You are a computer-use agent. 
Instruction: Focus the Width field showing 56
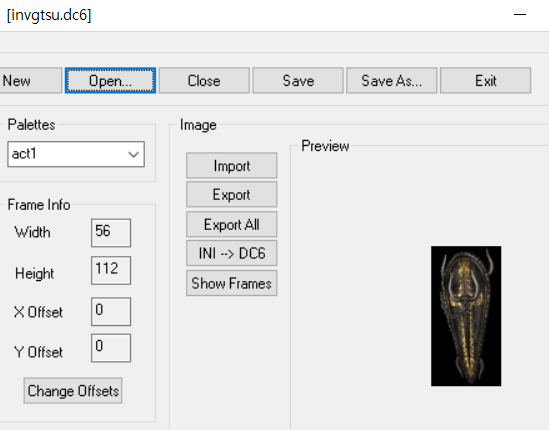111,233
